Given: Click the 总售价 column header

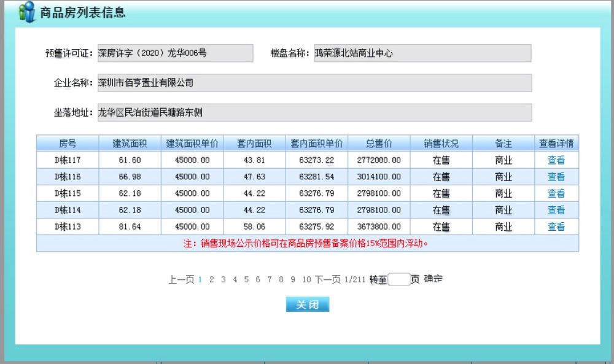Looking at the screenshot, I should pyautogui.click(x=379, y=143).
